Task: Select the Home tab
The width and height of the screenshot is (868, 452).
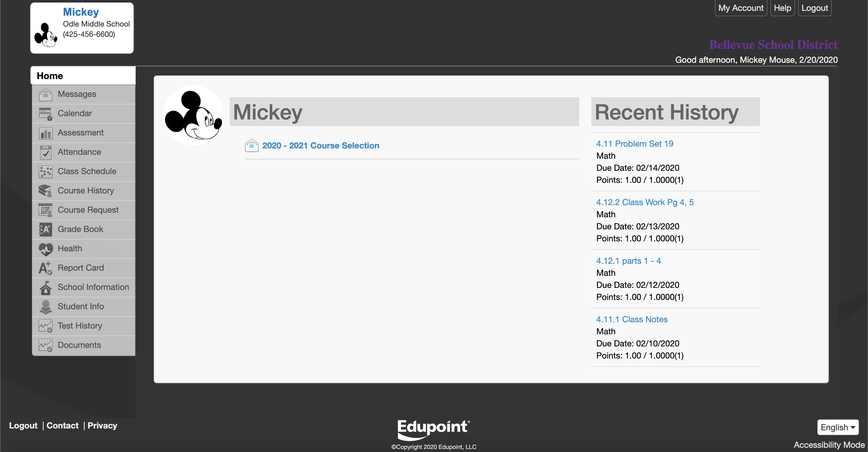Action: (x=49, y=76)
